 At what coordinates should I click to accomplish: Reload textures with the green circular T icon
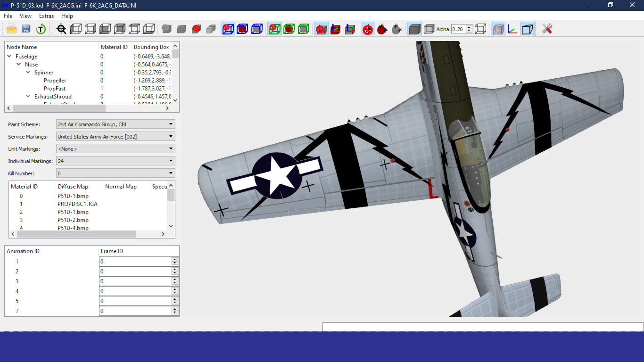pyautogui.click(x=41, y=29)
